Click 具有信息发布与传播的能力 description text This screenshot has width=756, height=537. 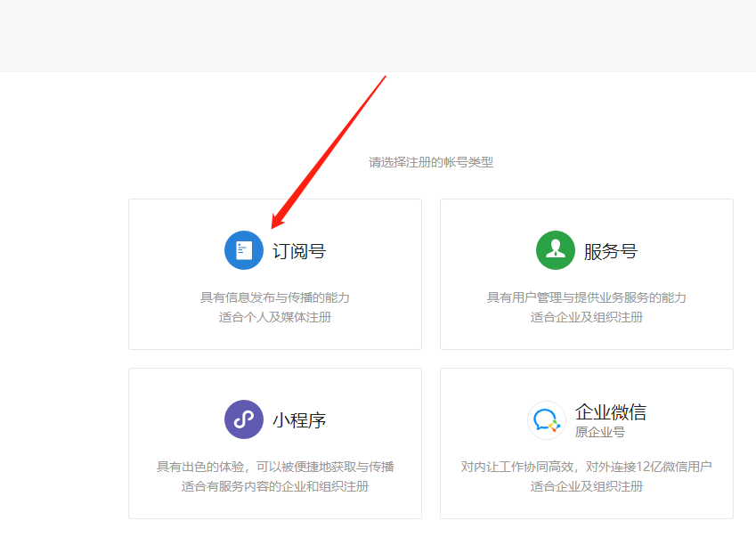274,297
